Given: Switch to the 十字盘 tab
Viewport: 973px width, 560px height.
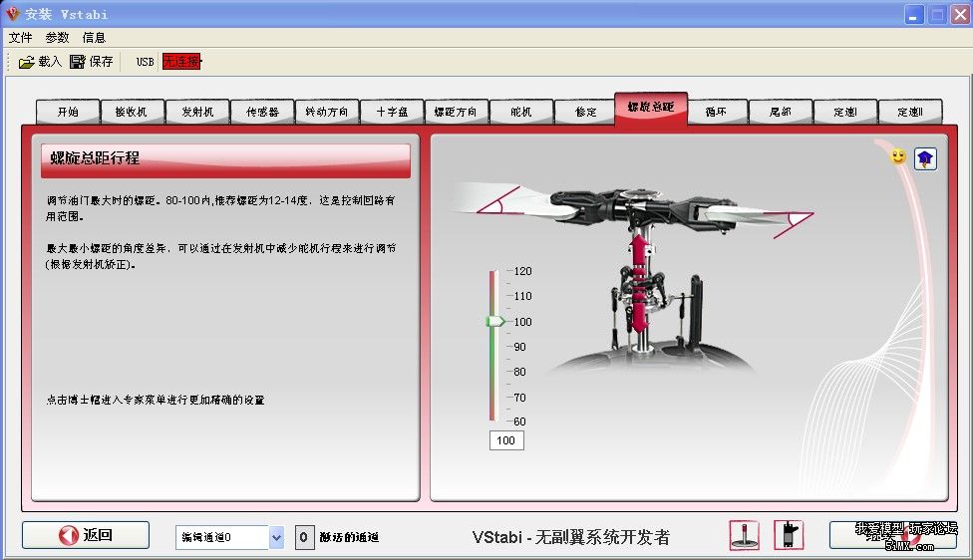Looking at the screenshot, I should [x=392, y=112].
